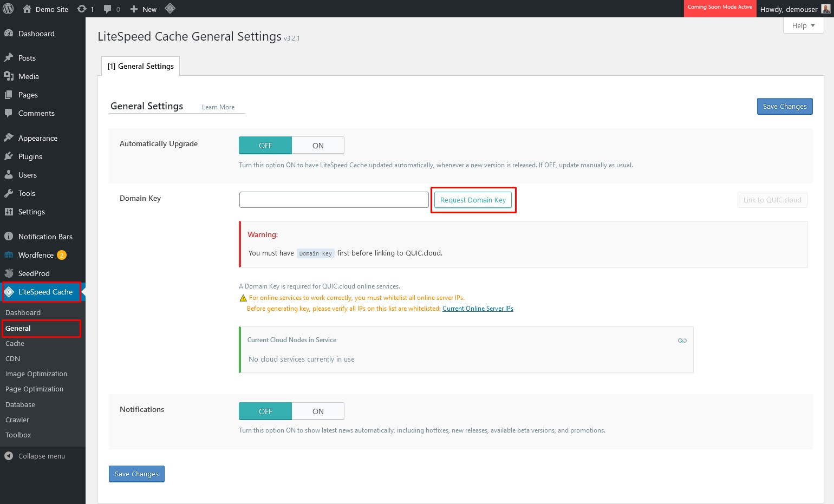Open Comments bubble icon in sidebar
The image size is (834, 504).
point(9,113)
